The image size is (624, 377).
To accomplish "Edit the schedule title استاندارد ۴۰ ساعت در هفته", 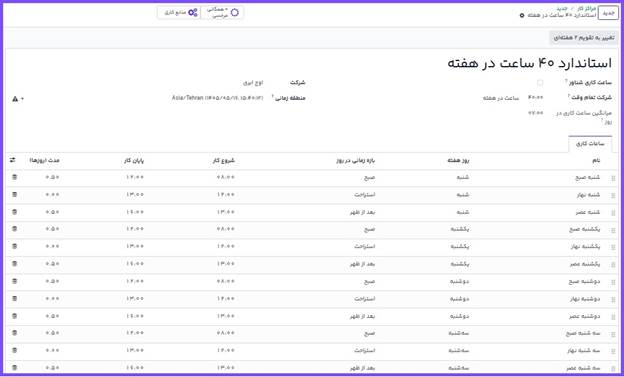I will coord(530,63).
